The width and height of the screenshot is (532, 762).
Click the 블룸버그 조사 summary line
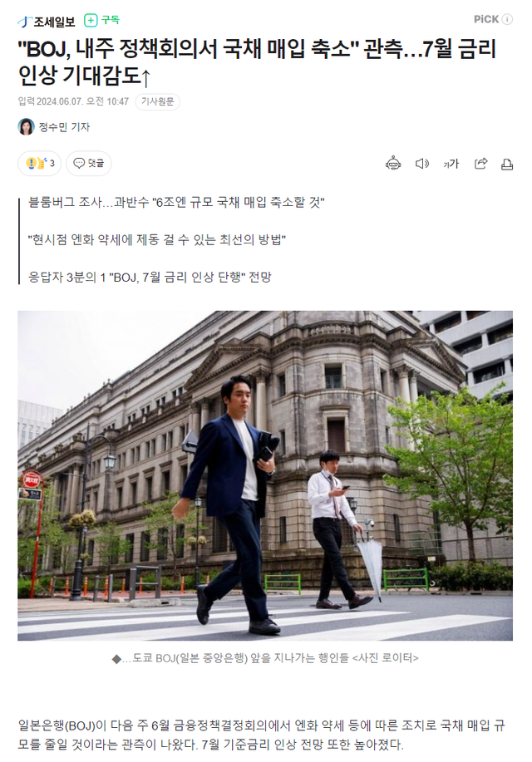pos(176,202)
